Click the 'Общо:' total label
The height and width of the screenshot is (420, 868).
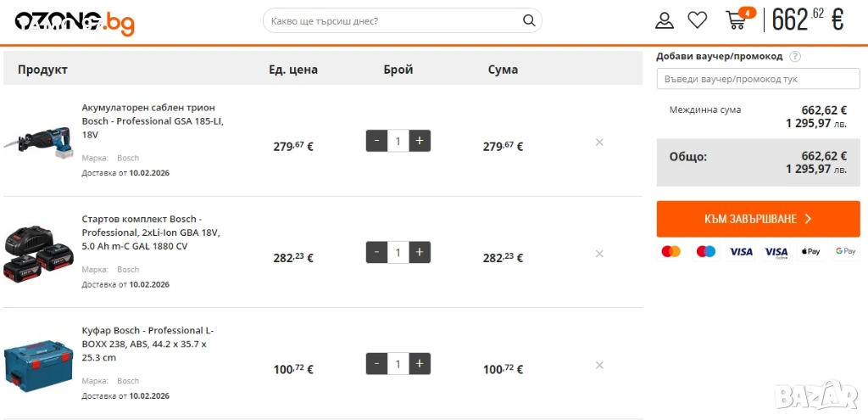click(x=688, y=157)
